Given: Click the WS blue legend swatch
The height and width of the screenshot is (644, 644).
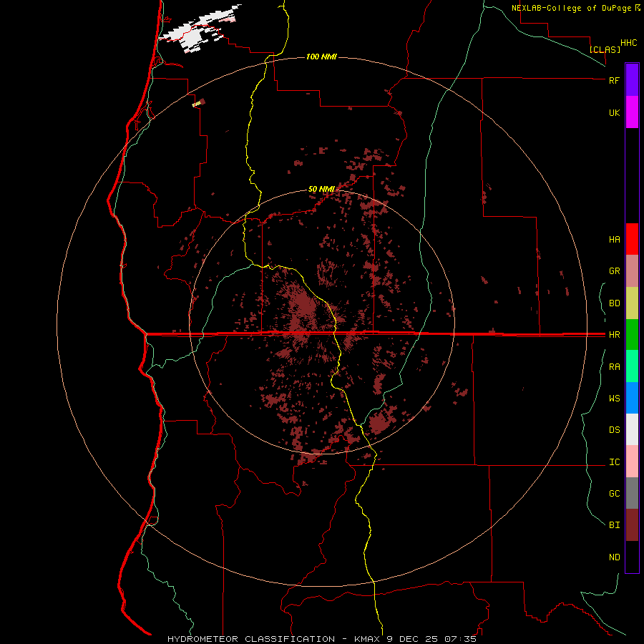Looking at the screenshot, I should 632,398.
